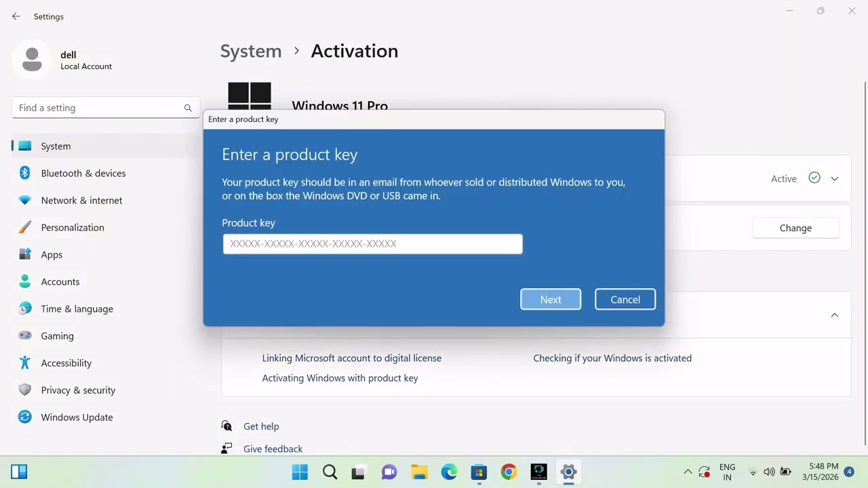
Task: Open Task View on taskbar
Action: pos(359,472)
